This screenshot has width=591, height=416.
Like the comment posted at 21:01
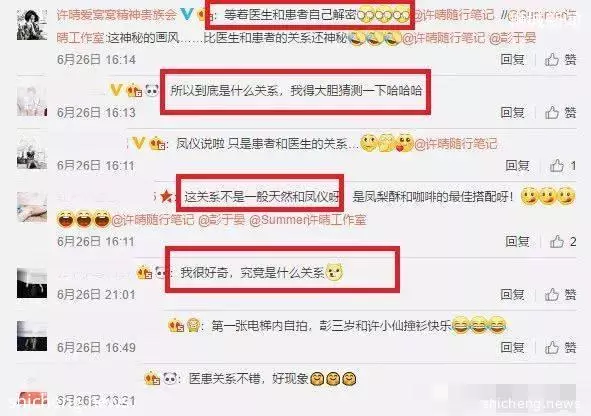560,295
